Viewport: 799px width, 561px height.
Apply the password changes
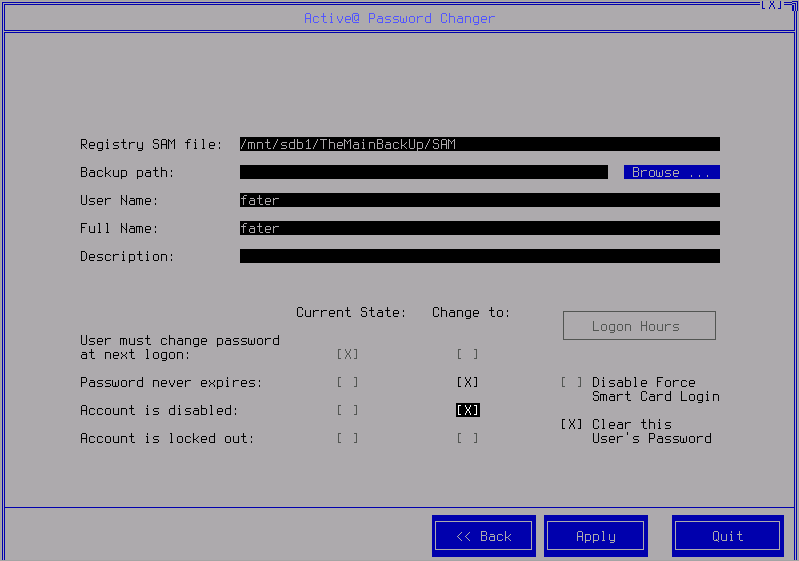click(596, 536)
